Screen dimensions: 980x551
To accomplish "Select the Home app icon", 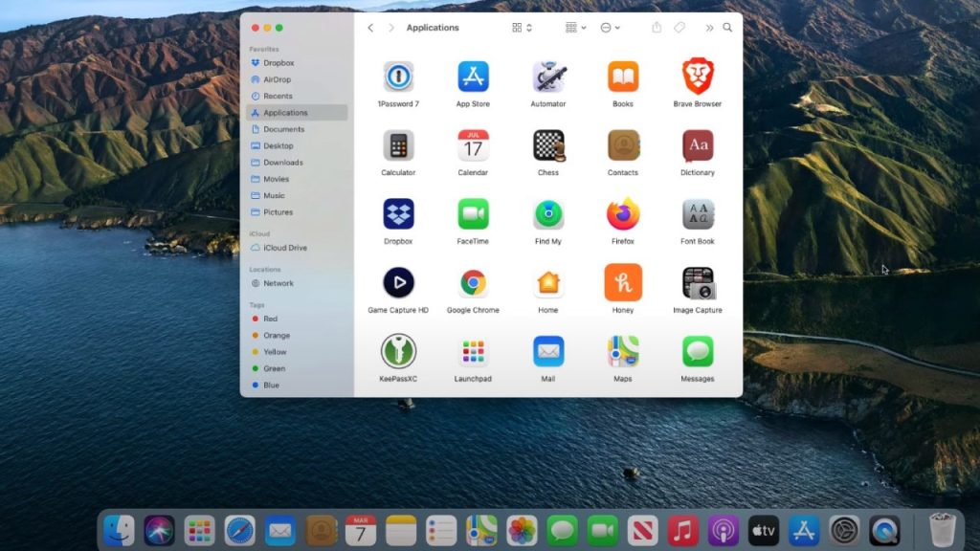I will 548,283.
